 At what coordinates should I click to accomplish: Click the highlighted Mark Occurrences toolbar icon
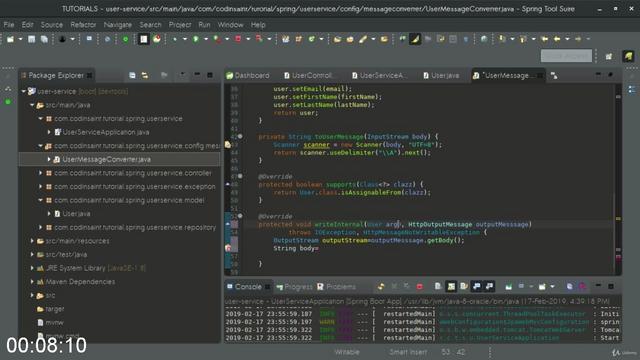tap(415, 39)
